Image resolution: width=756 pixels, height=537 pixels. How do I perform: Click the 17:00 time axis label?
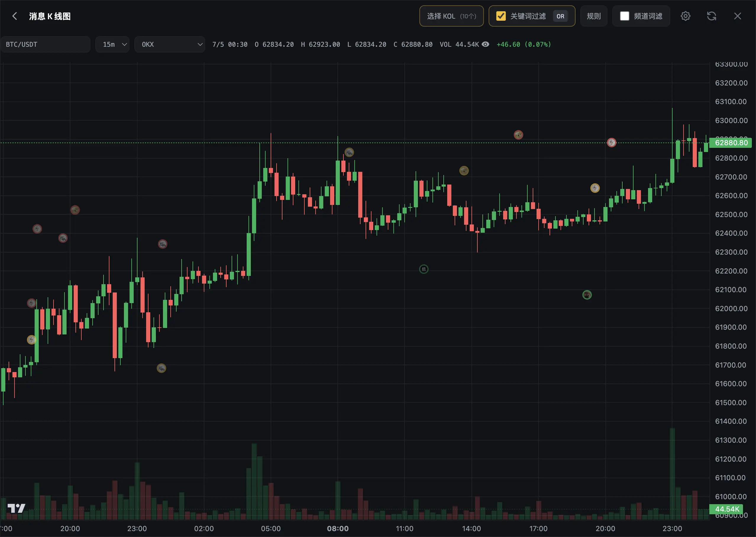point(538,528)
